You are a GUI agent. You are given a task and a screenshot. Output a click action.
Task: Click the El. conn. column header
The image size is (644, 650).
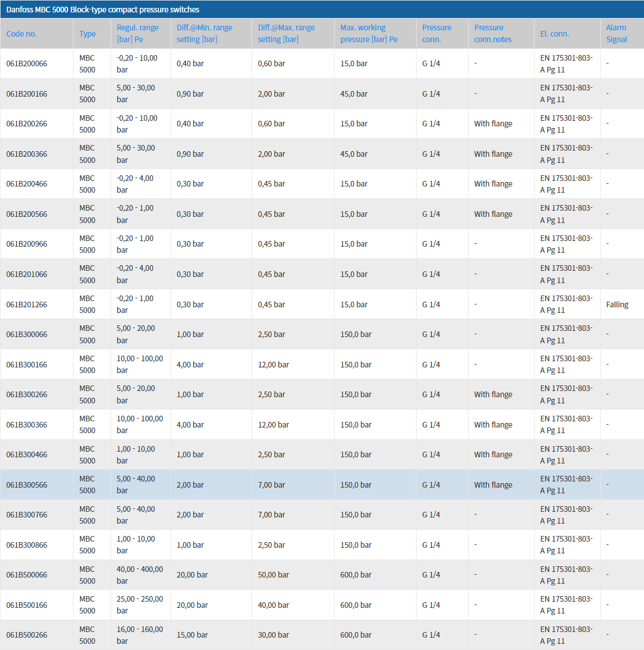[x=555, y=34]
